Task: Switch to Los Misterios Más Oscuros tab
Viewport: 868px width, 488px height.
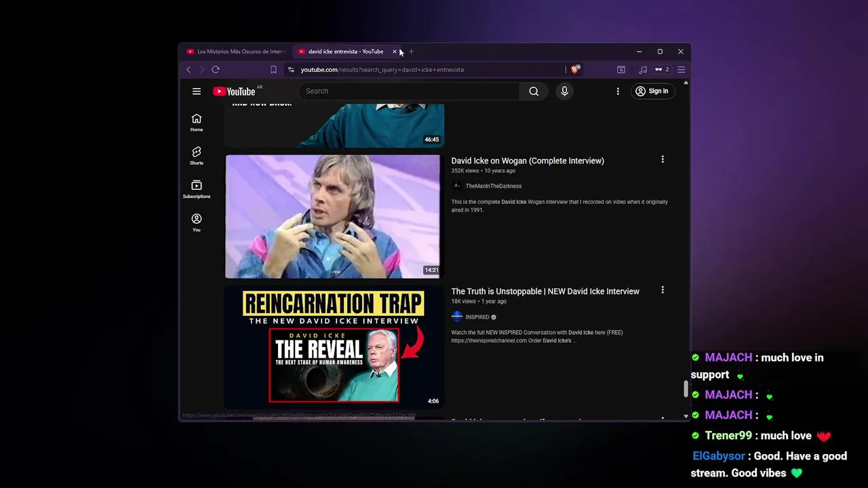Action: click(236, 52)
